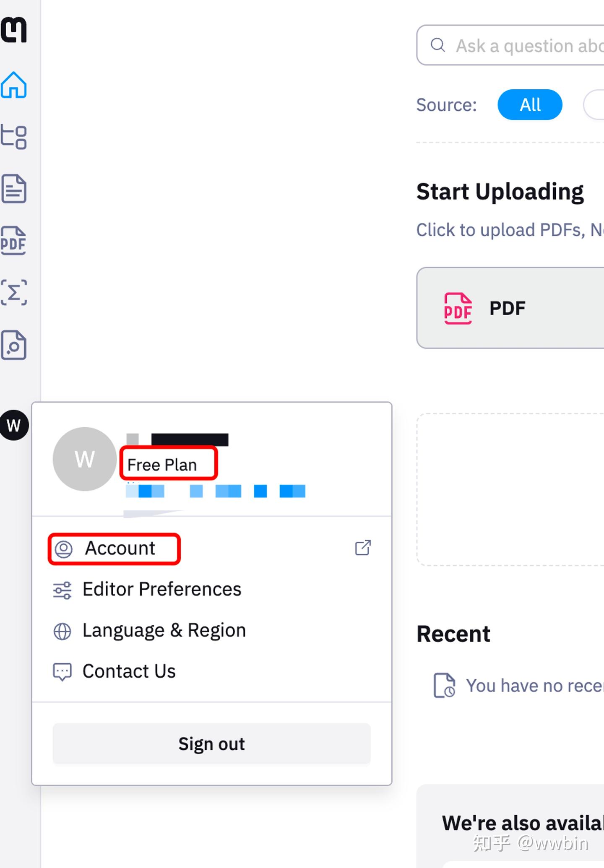The height and width of the screenshot is (868, 604).
Task: Click the gray W profile avatar in the popup
Action: point(85,459)
